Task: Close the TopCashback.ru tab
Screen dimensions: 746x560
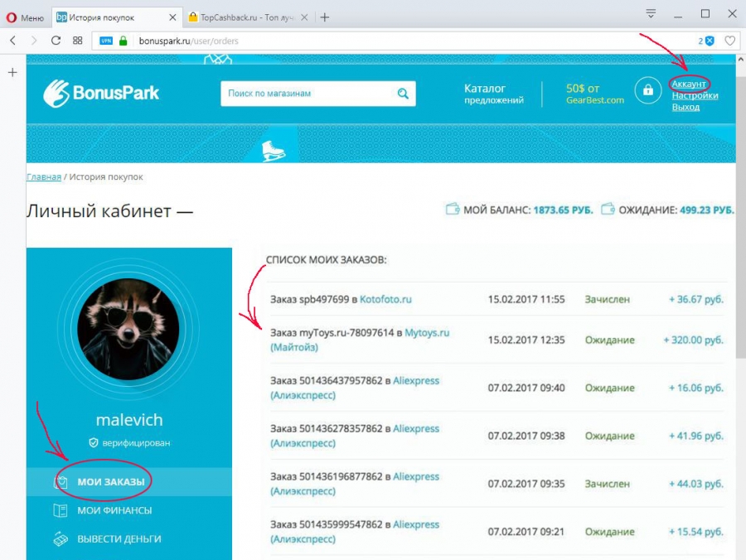Action: point(304,17)
